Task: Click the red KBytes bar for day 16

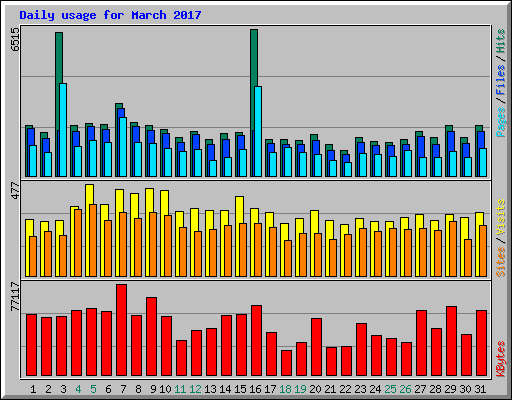Action: (x=257, y=341)
